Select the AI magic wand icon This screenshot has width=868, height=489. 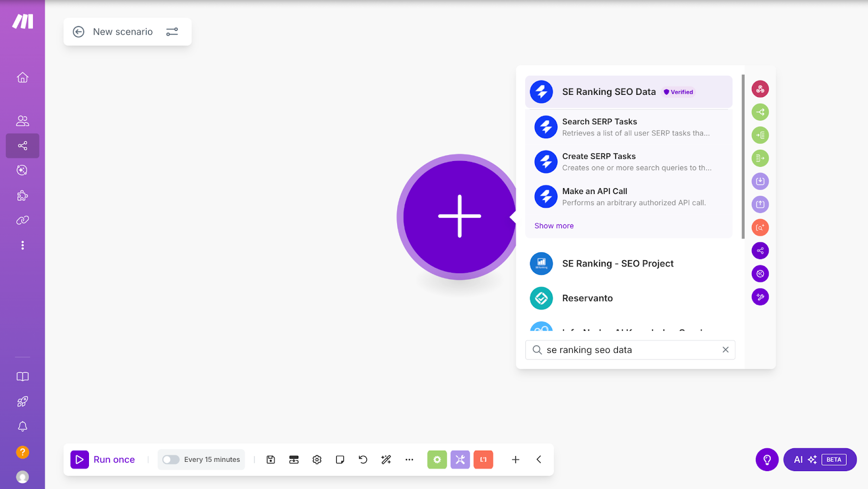pyautogui.click(x=386, y=459)
